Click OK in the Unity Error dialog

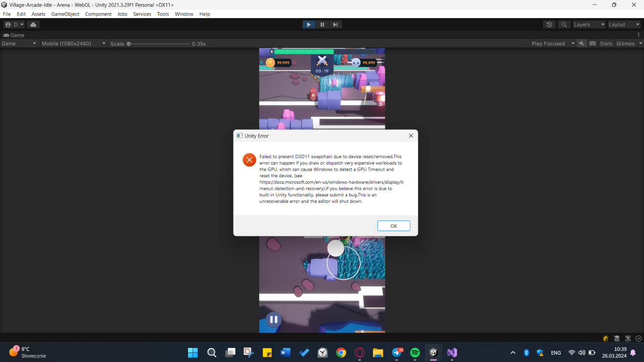coord(393,226)
